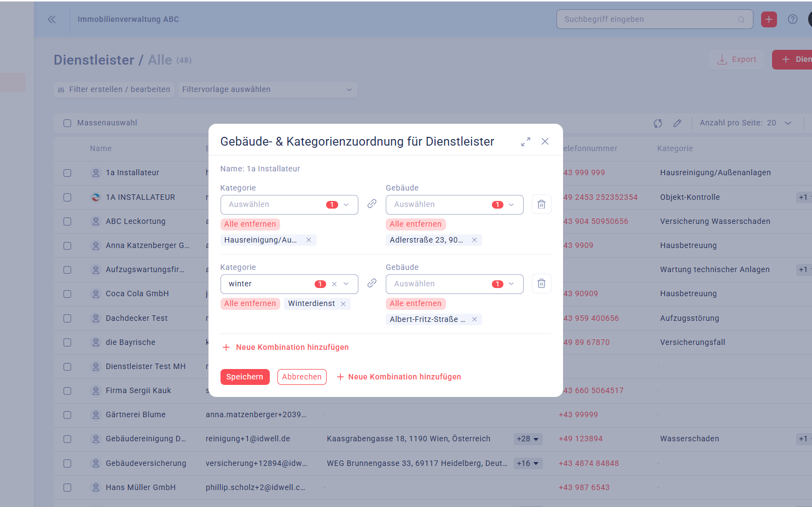This screenshot has width=812, height=507.
Task: Check the ABC Leckortung row checkbox
Action: 67,222
